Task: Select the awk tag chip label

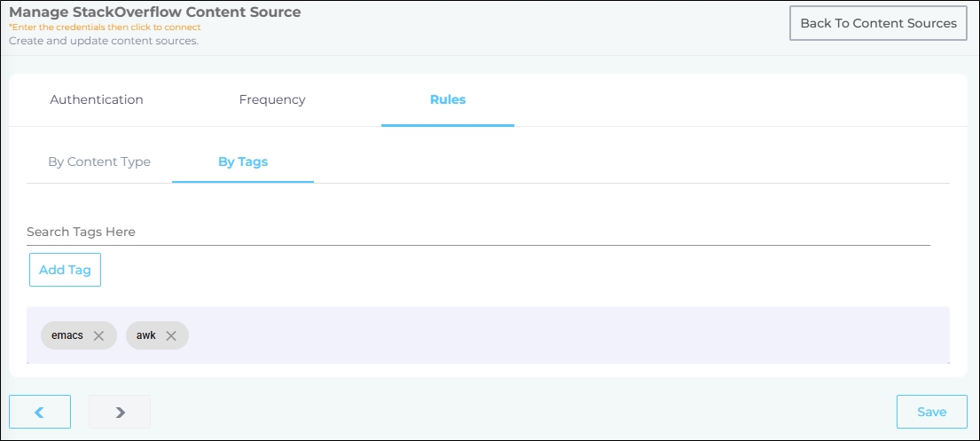Action: pyautogui.click(x=146, y=335)
